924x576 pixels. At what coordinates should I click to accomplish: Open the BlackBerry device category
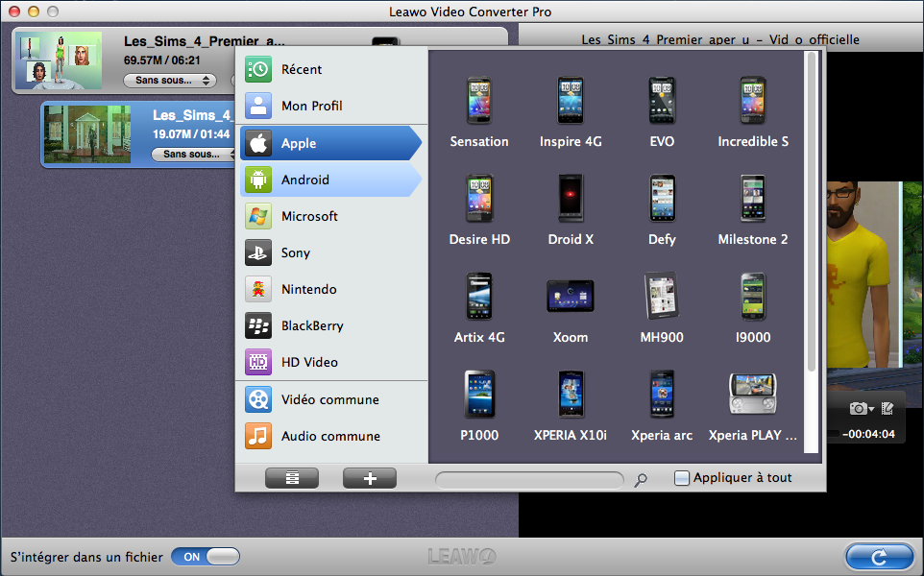coord(331,325)
